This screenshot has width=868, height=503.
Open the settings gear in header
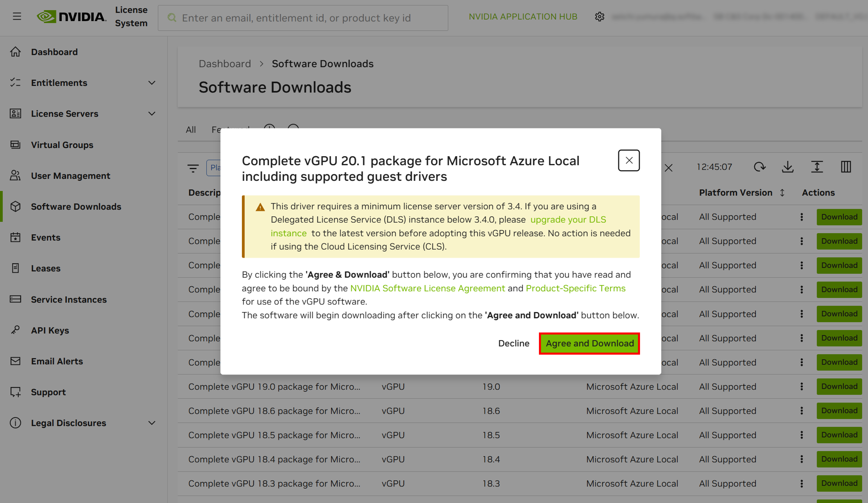[x=599, y=16]
